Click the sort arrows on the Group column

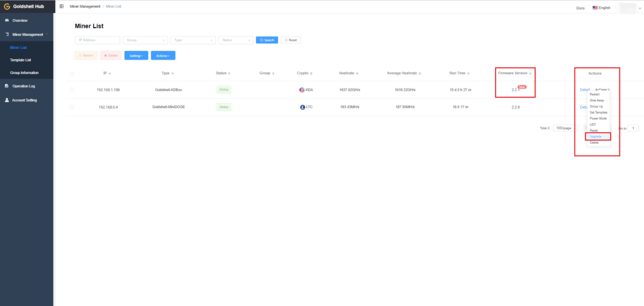tap(273, 74)
